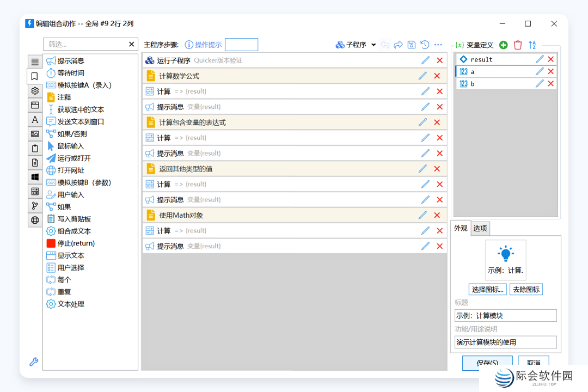Screen dimensions: 588x392
Task: Open version history via the clock icon
Action: 425,44
